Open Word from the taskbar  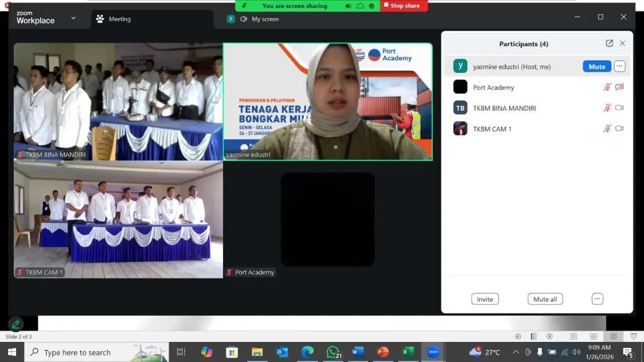tap(358, 352)
